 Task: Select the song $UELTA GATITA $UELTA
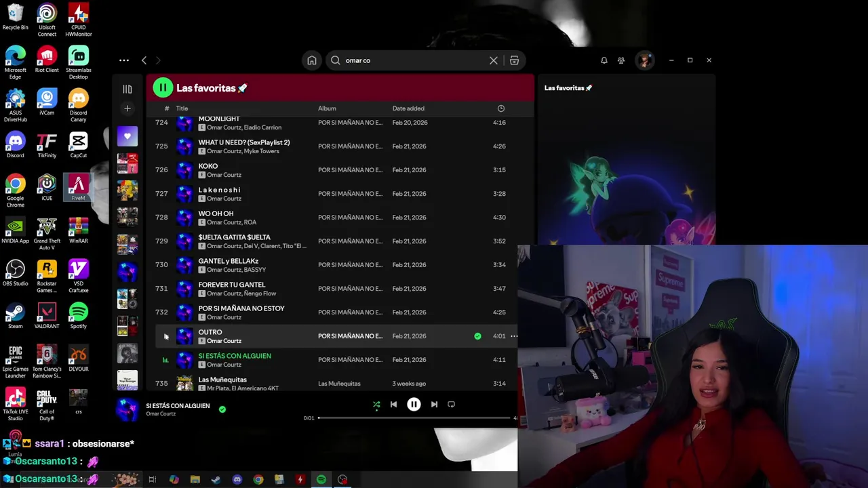tap(234, 237)
